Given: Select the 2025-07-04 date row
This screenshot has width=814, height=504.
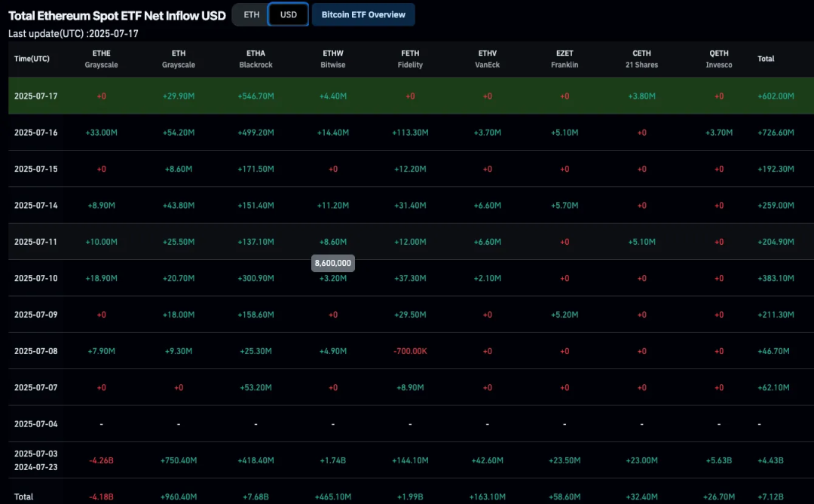Looking at the screenshot, I should pyautogui.click(x=35, y=424).
